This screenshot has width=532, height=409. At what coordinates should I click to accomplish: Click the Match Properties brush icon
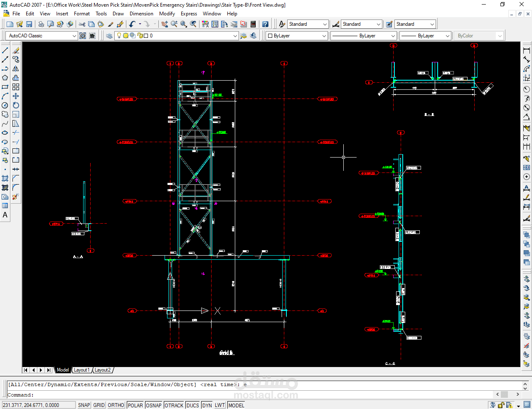pyautogui.click(x=111, y=24)
